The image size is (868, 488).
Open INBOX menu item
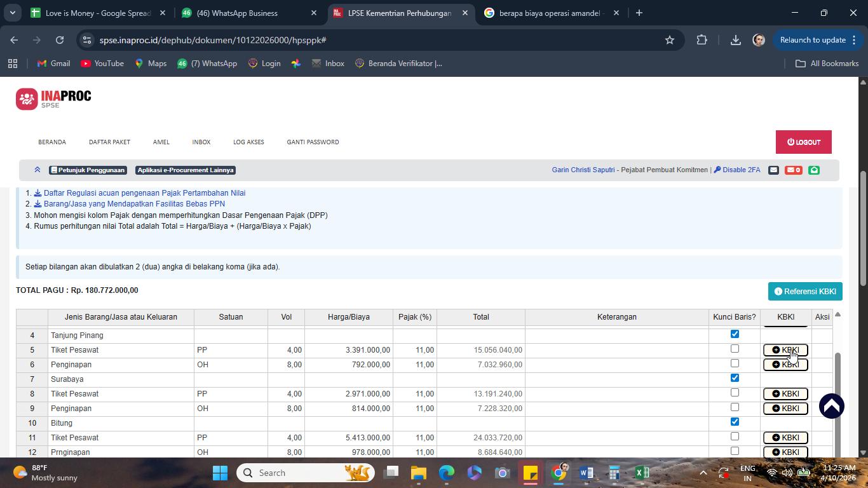[x=201, y=142]
